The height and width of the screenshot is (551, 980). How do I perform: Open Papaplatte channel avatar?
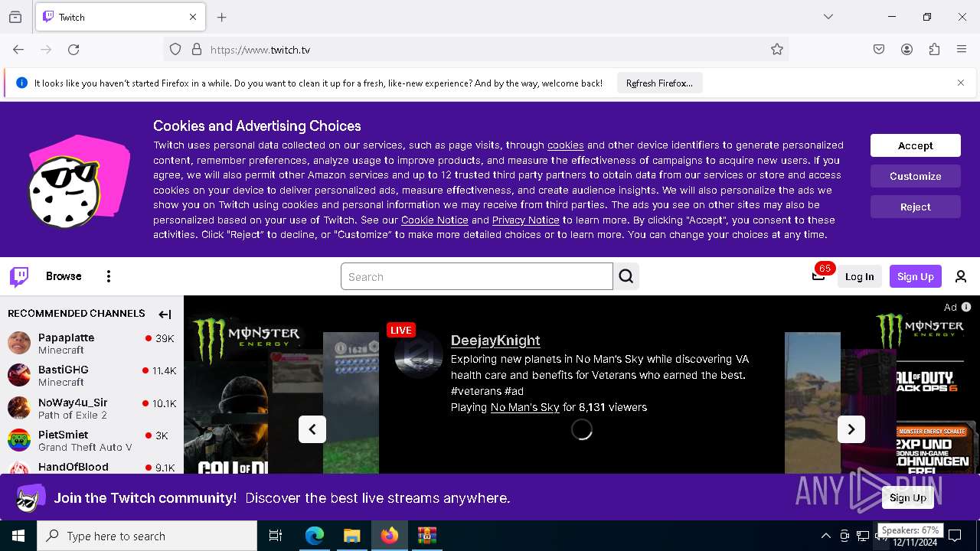pyautogui.click(x=19, y=343)
